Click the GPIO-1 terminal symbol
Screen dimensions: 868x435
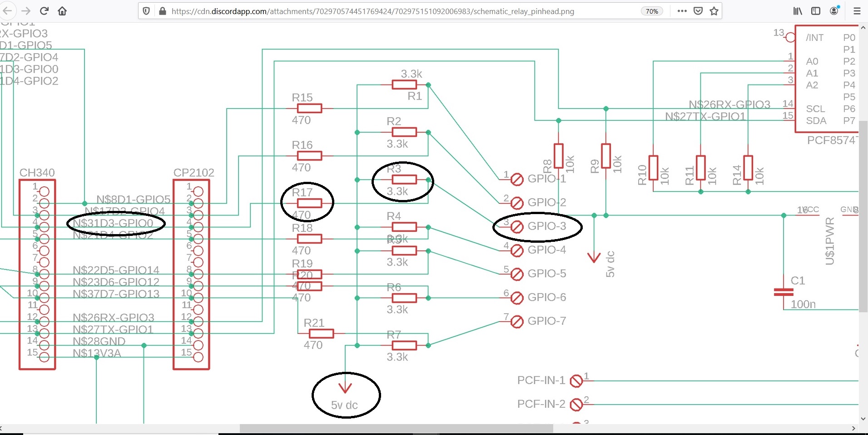pos(517,180)
